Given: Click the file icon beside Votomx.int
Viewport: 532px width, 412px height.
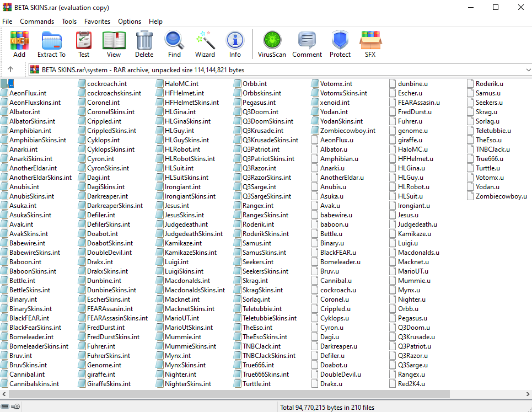Looking at the screenshot, I should point(315,83).
